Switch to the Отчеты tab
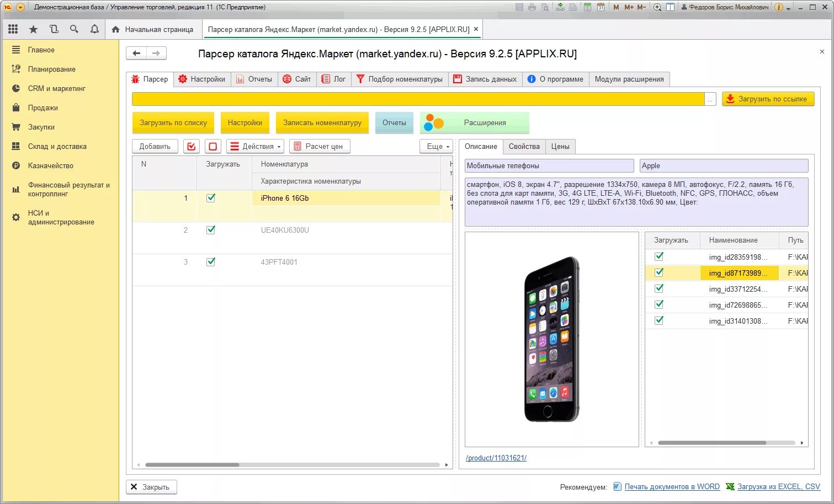Viewport: 834px width, 504px height. [254, 79]
